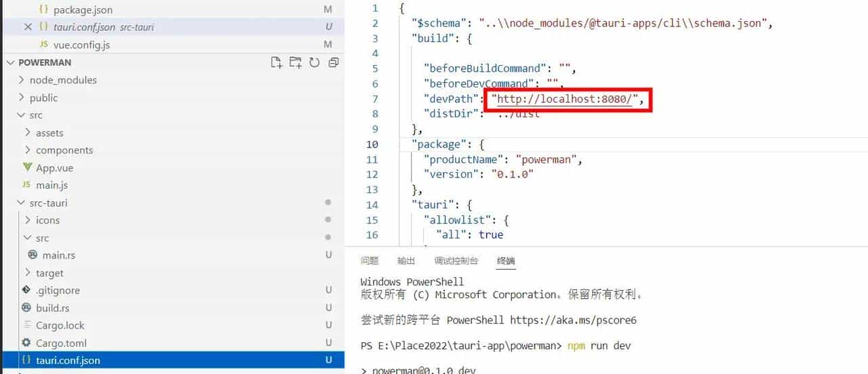The width and height of the screenshot is (868, 374).
Task: Expand the node_modules folder
Action: (22, 80)
